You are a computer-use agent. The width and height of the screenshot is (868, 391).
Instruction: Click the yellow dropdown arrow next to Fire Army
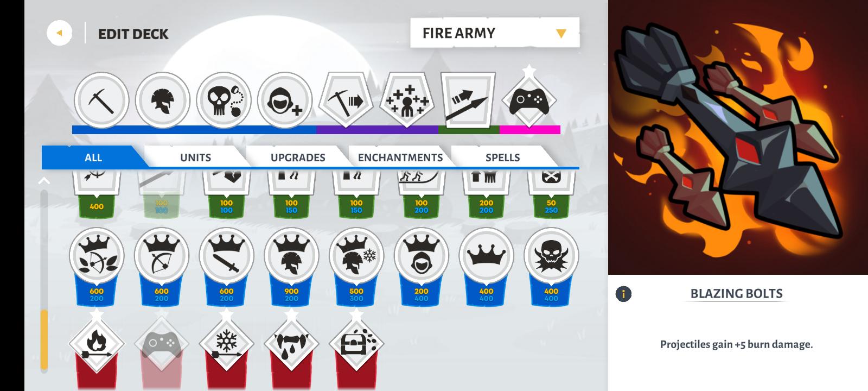[x=561, y=34]
